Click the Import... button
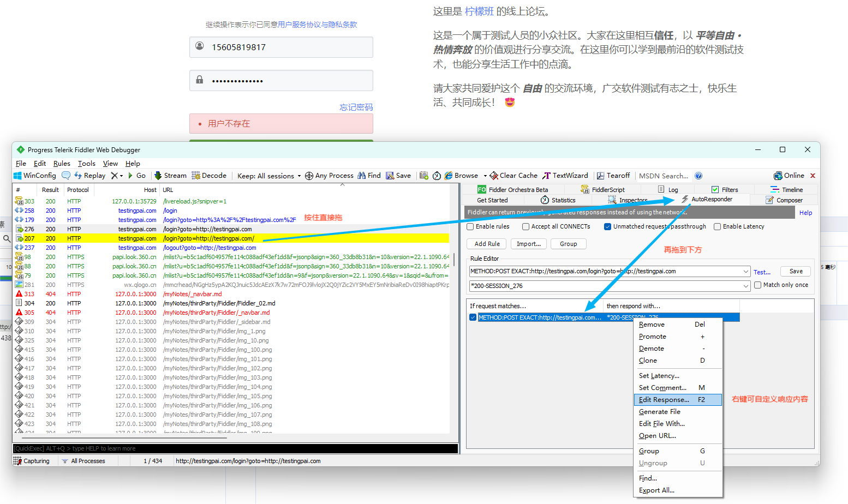This screenshot has height=504, width=848. point(529,244)
